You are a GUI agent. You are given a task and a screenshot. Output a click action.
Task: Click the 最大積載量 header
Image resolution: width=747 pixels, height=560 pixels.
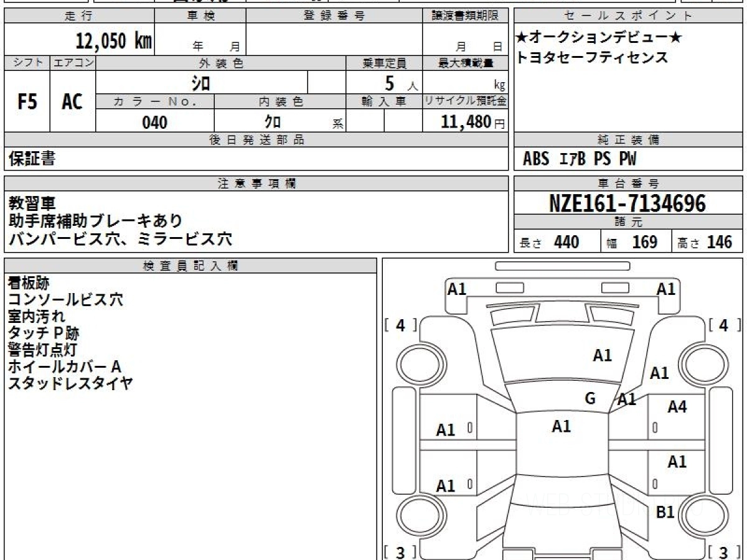tap(465, 63)
